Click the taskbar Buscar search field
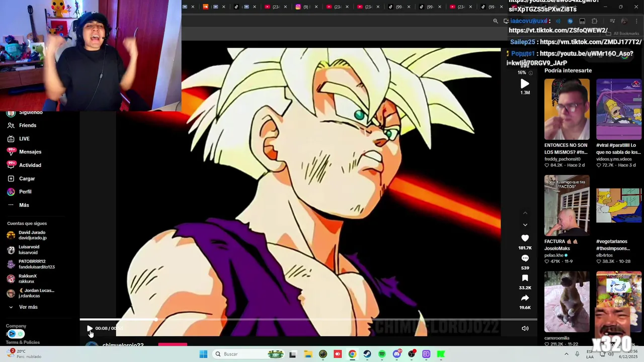The image size is (644, 362). tap(249, 354)
